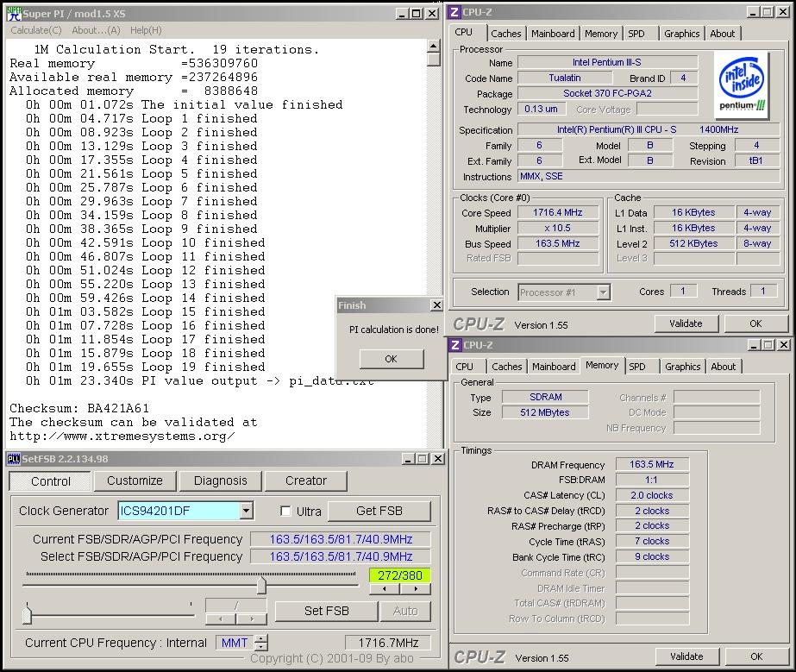The height and width of the screenshot is (672, 796).
Task: Click Get FSB button
Action: [379, 511]
